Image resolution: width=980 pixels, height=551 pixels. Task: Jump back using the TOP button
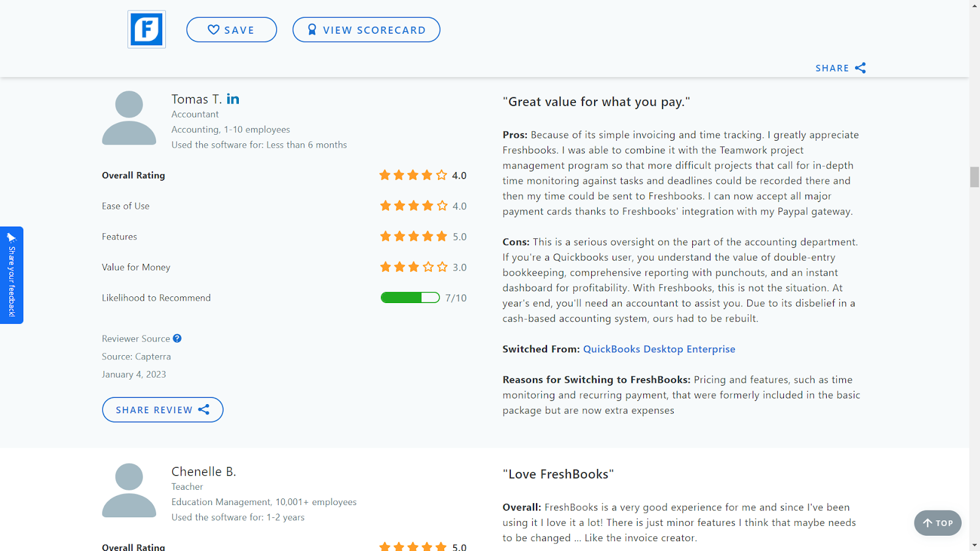tap(938, 523)
